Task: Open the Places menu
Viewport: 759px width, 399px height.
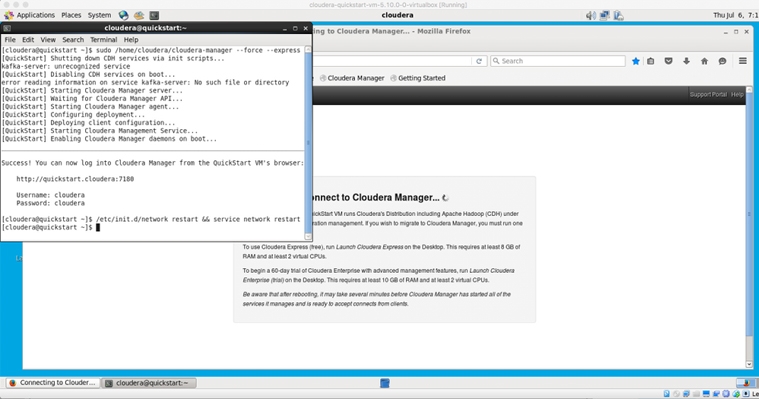Action: point(71,15)
